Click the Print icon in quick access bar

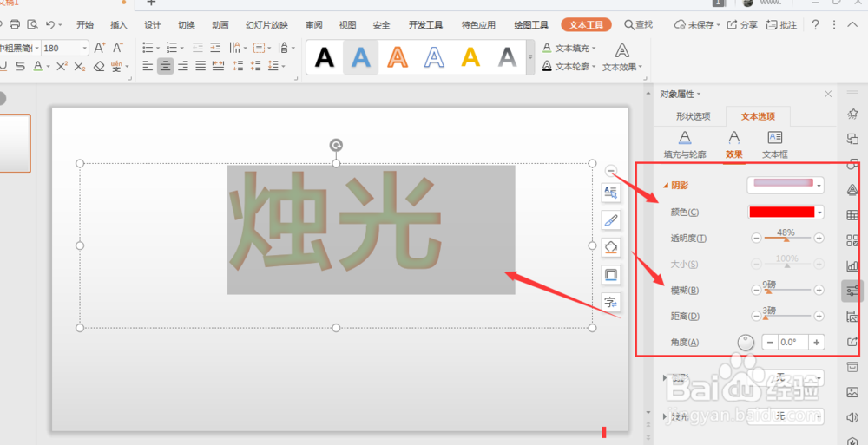click(x=15, y=24)
